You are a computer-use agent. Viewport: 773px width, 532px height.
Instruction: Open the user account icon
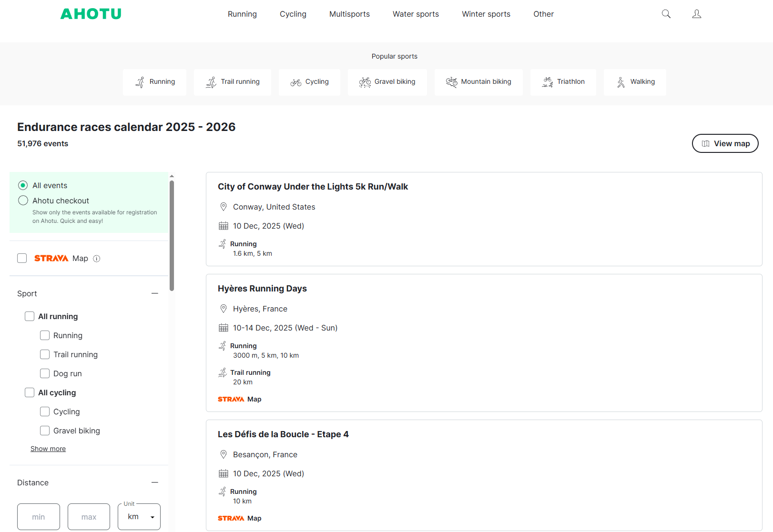696,14
